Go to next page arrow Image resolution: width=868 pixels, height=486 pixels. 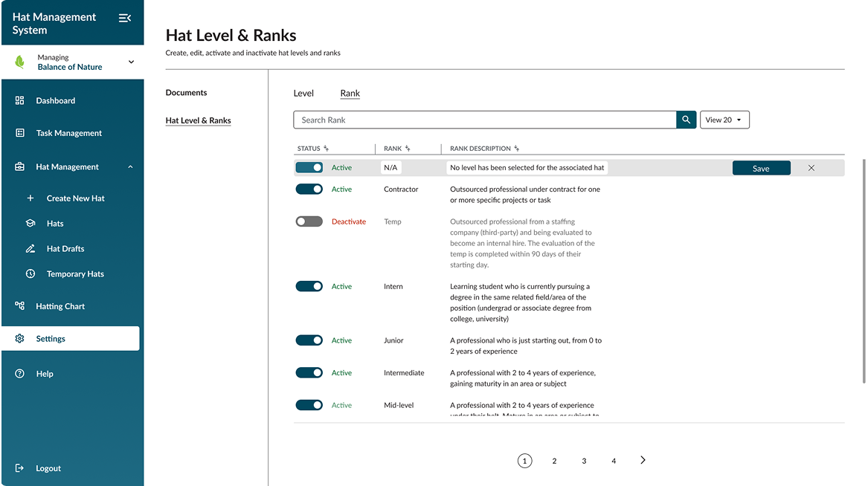tap(643, 461)
